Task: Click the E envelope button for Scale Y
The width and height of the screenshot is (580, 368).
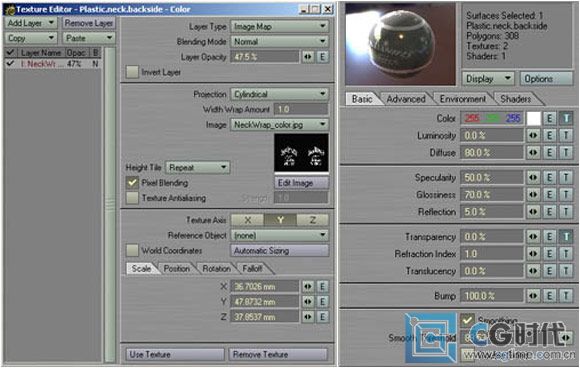Action: [322, 302]
